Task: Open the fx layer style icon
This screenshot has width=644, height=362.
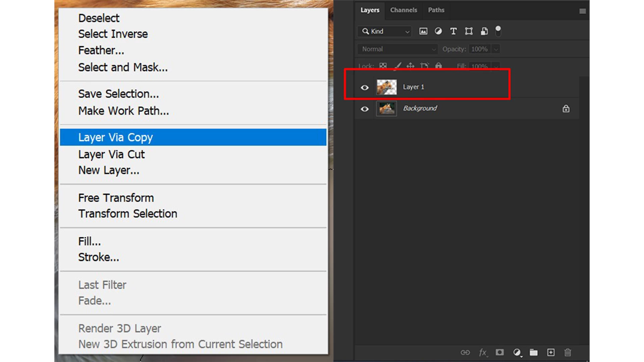Action: tap(483, 352)
